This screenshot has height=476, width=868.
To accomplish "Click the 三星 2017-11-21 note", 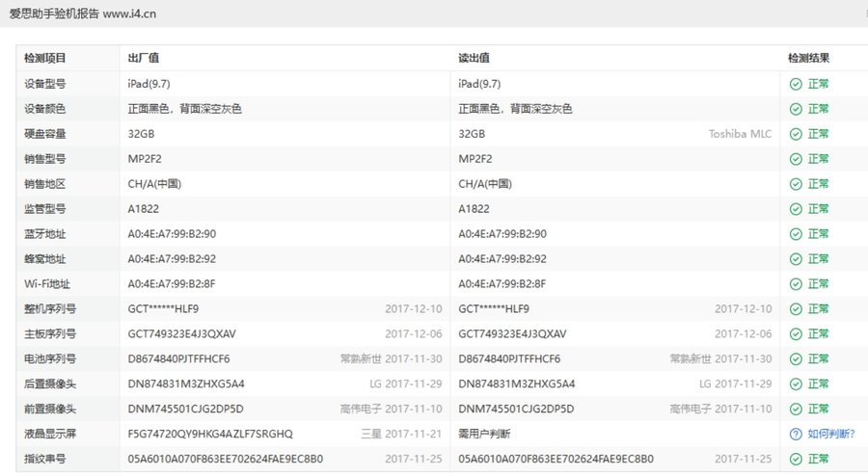I will [x=402, y=434].
